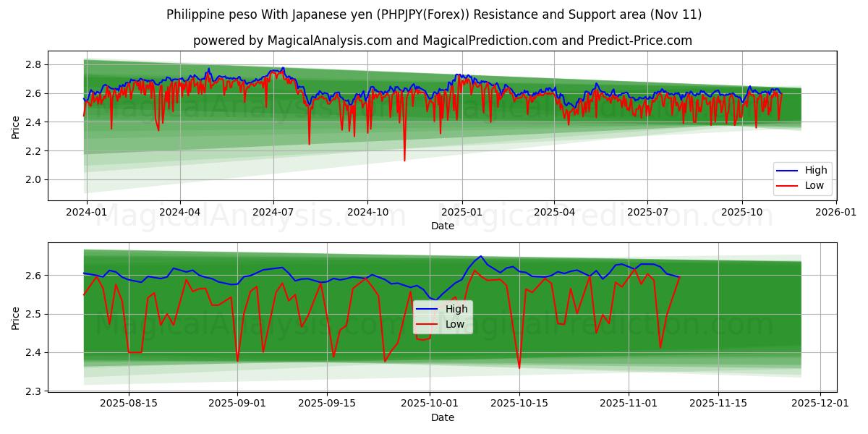868x434 pixels.
Task: Open the top chart legend box
Action: point(803,176)
